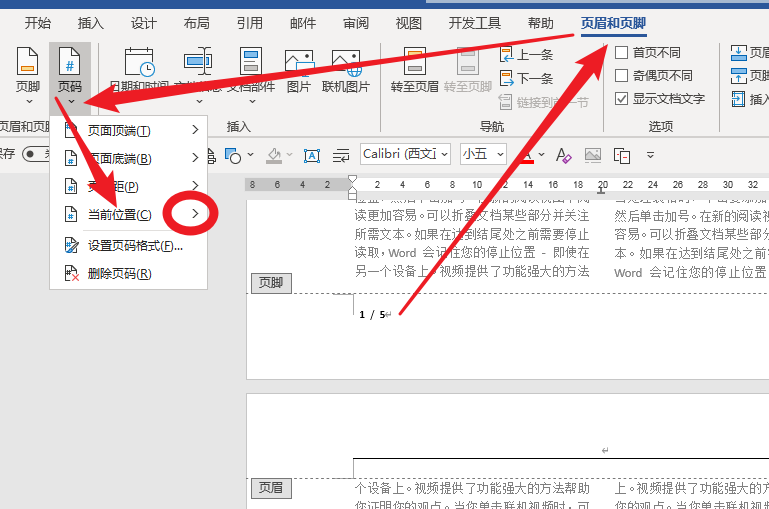Open font color dropdown arrow
The width and height of the screenshot is (769, 509).
(x=541, y=154)
